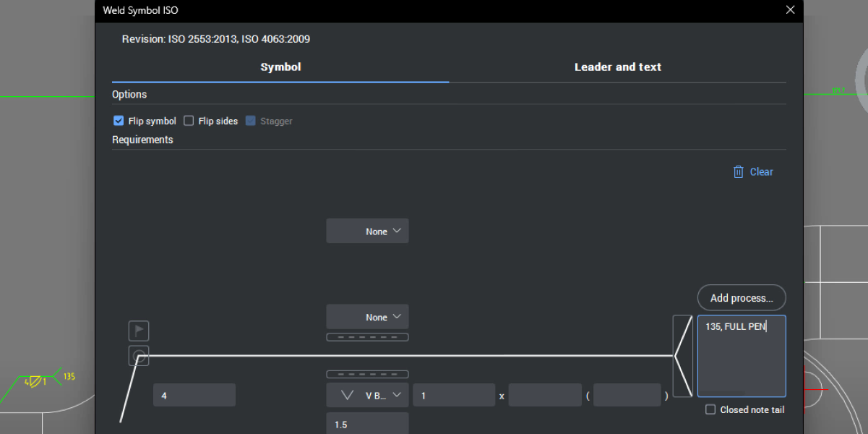The width and height of the screenshot is (868, 434).
Task: Open the topmost None dropdown
Action: pyautogui.click(x=367, y=231)
